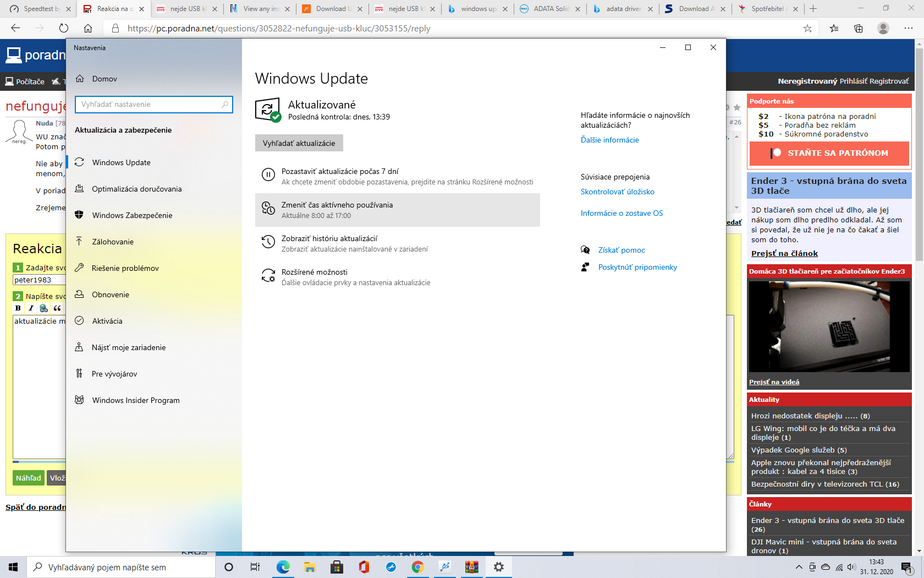Click STAŇTE SA PATRÓNOM button on webpage
Viewport: 924px width, 578px height.
click(829, 153)
